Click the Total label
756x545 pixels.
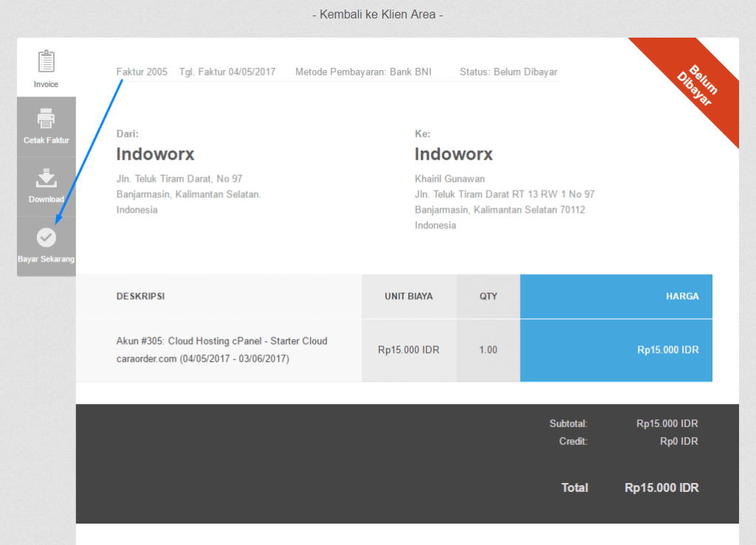(x=574, y=487)
